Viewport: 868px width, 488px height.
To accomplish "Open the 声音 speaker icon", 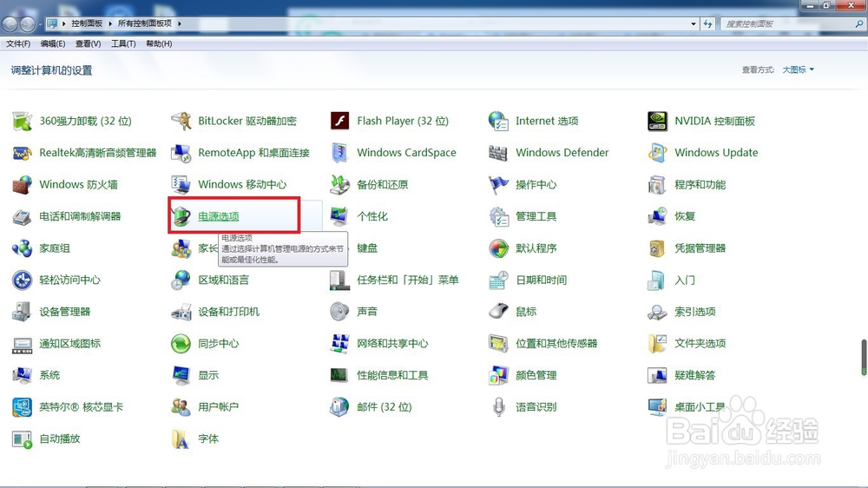I will 339,312.
